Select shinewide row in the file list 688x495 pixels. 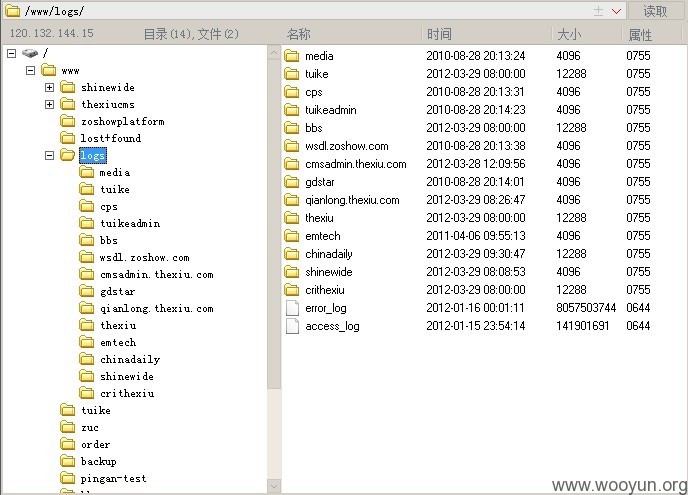pyautogui.click(x=468, y=272)
